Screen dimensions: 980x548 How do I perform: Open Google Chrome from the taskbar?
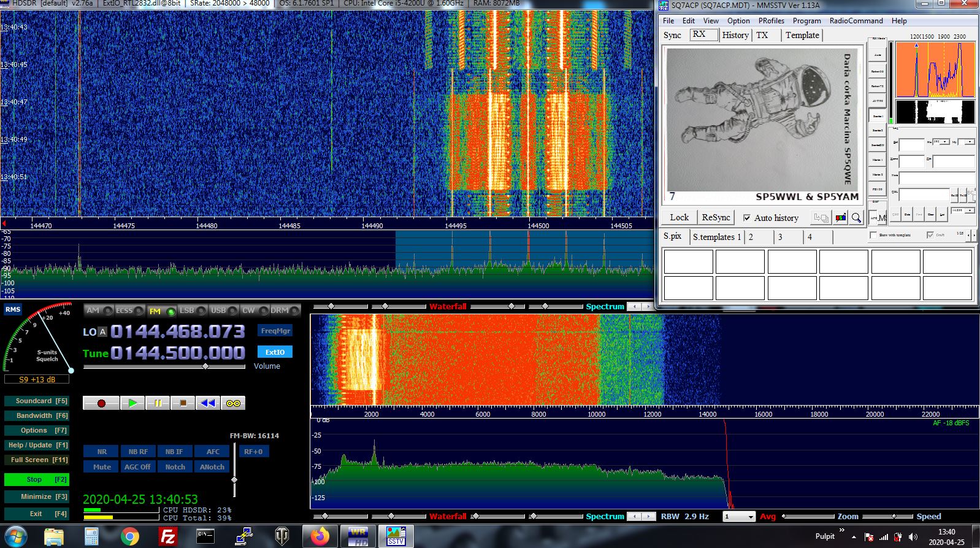pos(129,536)
